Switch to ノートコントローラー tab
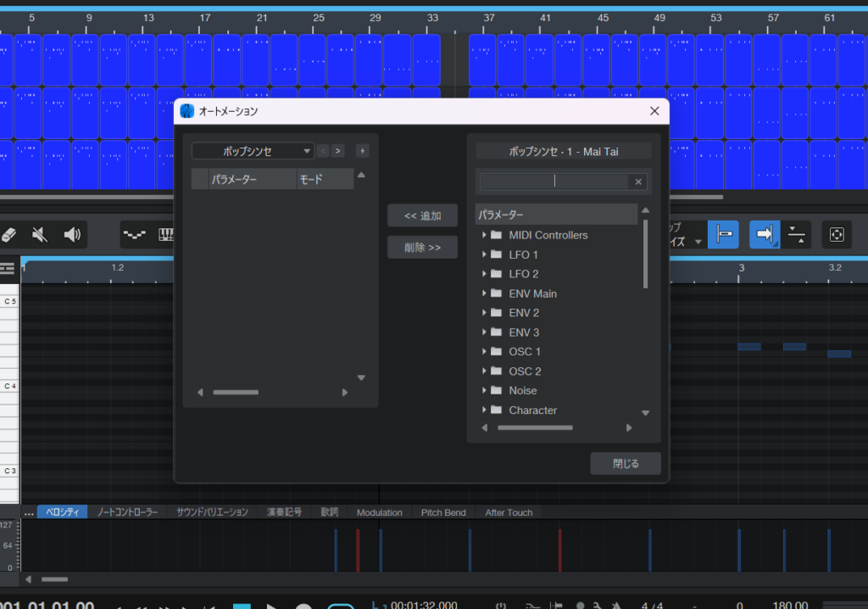This screenshot has height=609, width=868. pyautogui.click(x=127, y=512)
